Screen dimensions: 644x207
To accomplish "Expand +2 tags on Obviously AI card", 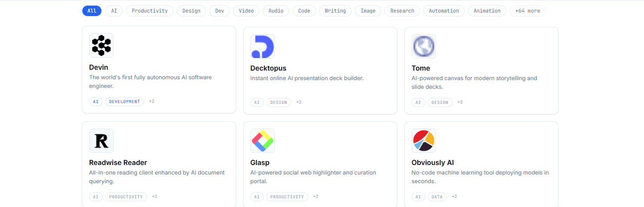I will click(x=454, y=197).
